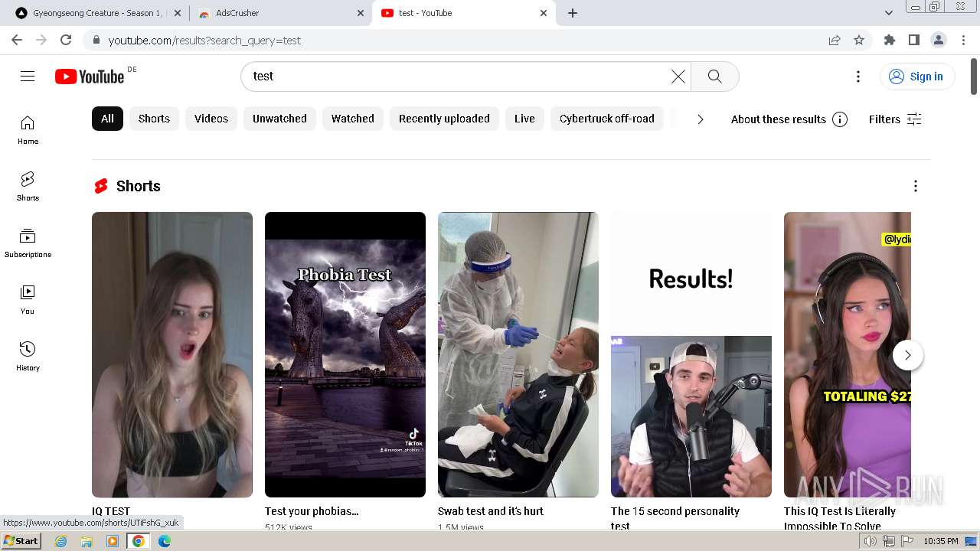Show next Shorts with arrow button
The height and width of the screenshot is (551, 980).
coord(908,355)
